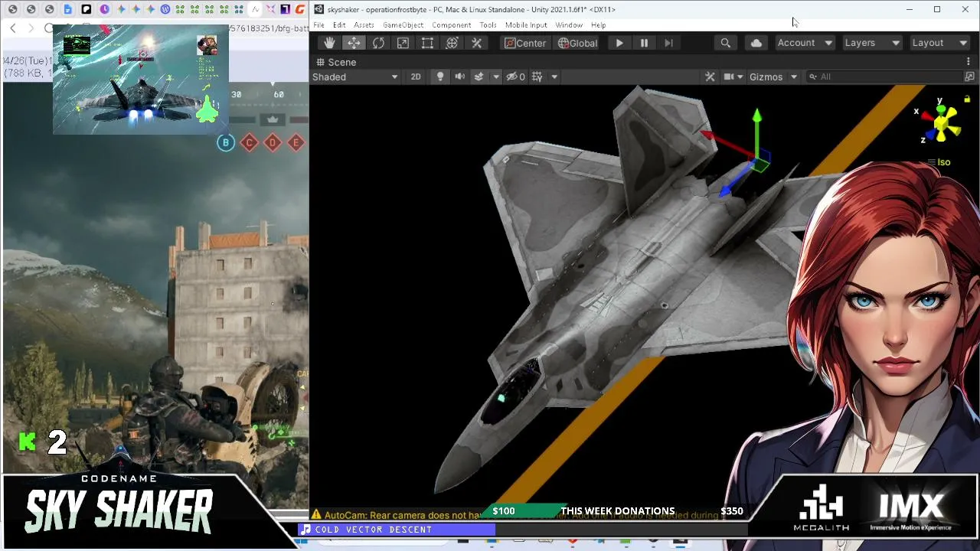Select the Rotate tool
Screen dimensions: 980x551
click(378, 43)
